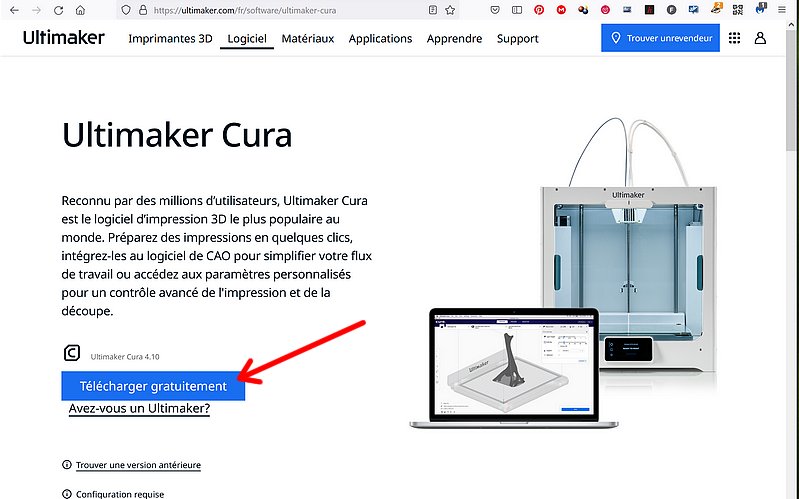The image size is (799, 499).
Task: Click info icon beside Configuration requise
Action: pyautogui.click(x=67, y=494)
